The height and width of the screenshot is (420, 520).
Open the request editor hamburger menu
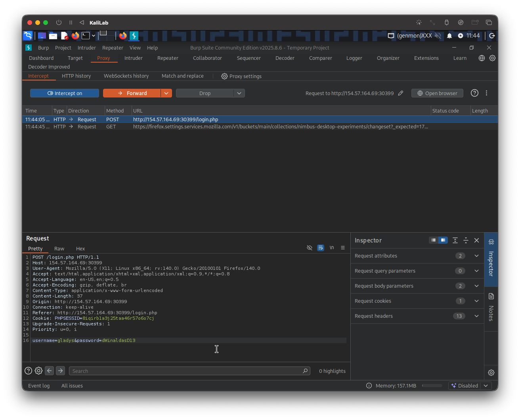tap(343, 248)
